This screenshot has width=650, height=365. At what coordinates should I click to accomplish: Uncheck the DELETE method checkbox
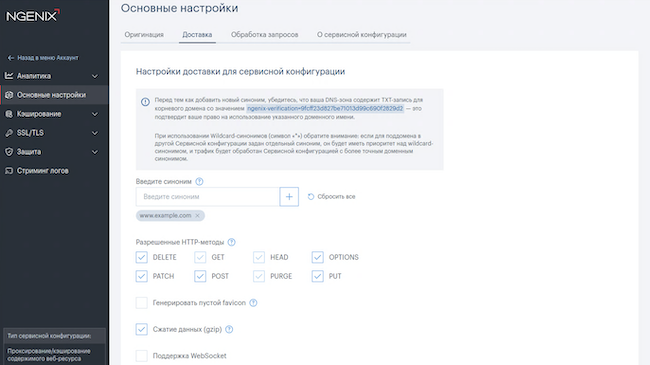[141, 257]
